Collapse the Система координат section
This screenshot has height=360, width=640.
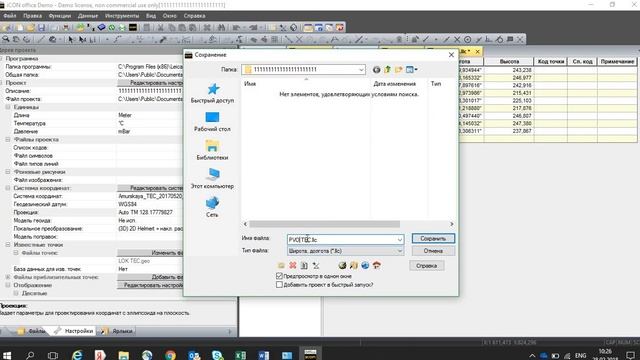(x=8, y=188)
